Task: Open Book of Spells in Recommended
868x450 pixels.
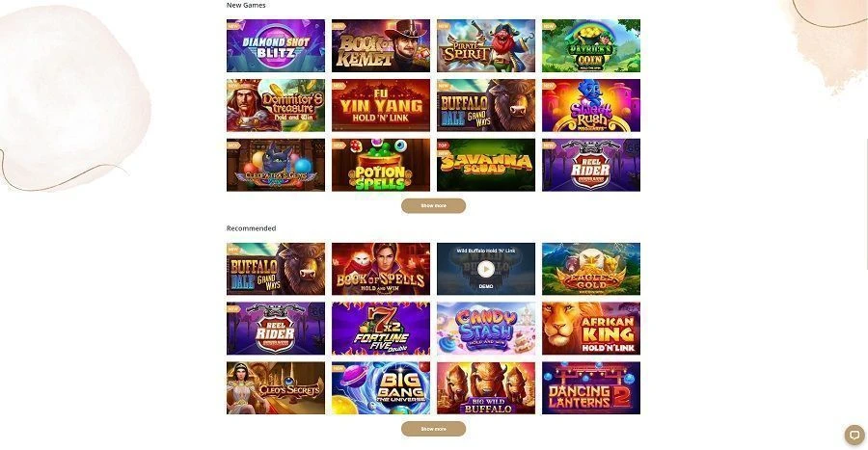Action: (381, 269)
